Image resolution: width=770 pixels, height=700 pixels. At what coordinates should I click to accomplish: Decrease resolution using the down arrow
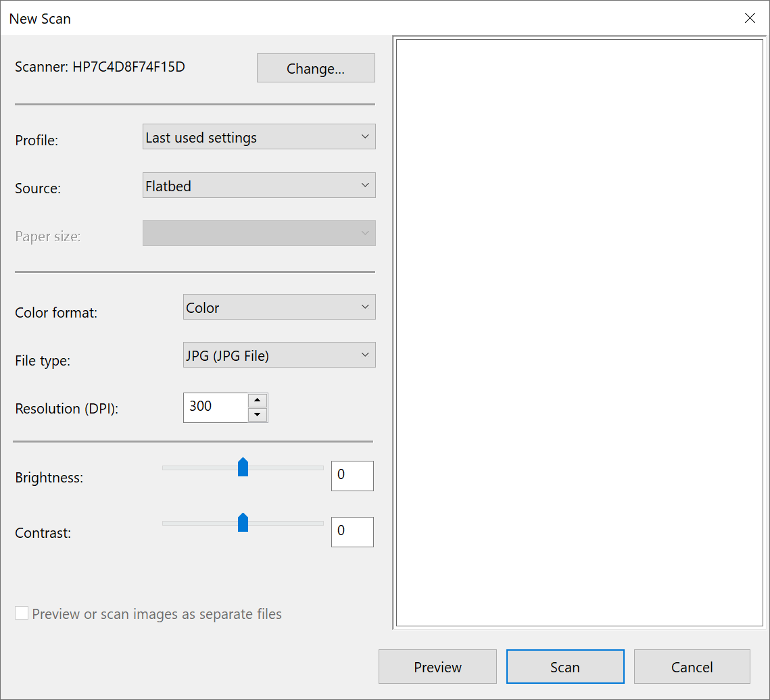pos(258,414)
